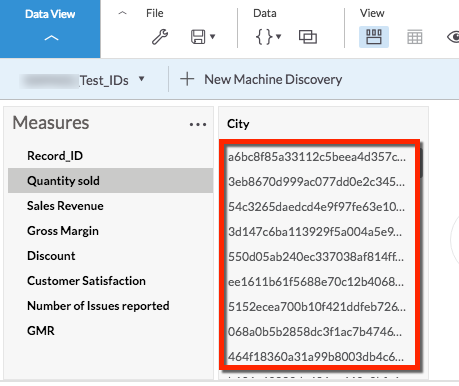Screen dimensions: 459x386
Task: Select City value starting 5152ecea700b10f4
Action: coord(317,307)
